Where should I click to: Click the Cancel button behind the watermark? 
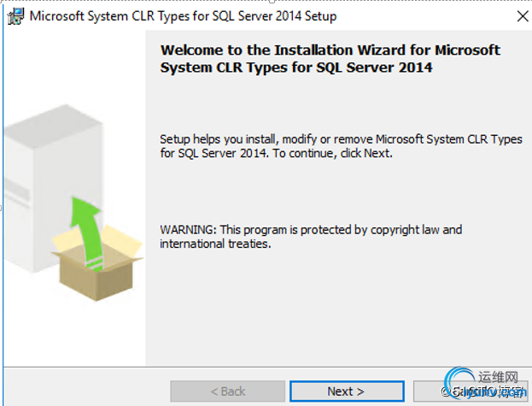click(x=471, y=391)
